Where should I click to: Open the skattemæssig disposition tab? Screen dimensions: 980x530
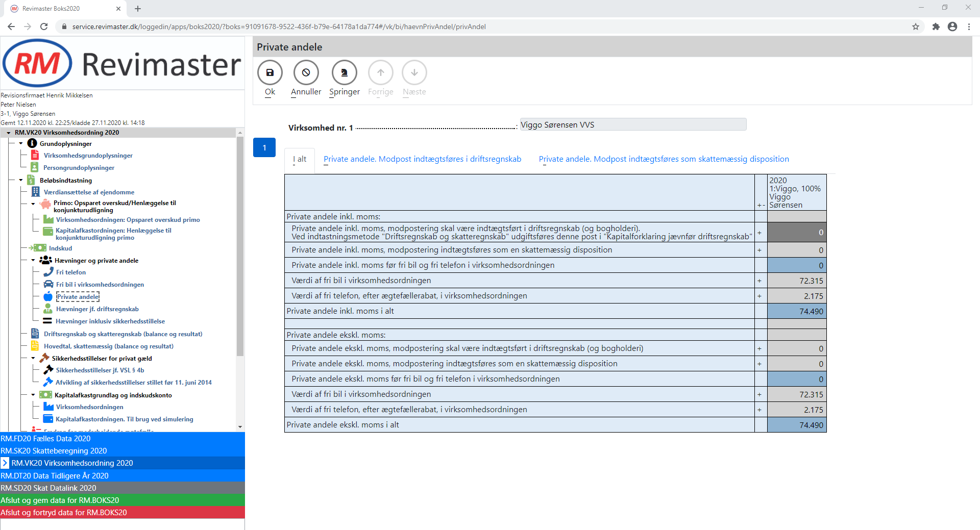tap(664, 159)
